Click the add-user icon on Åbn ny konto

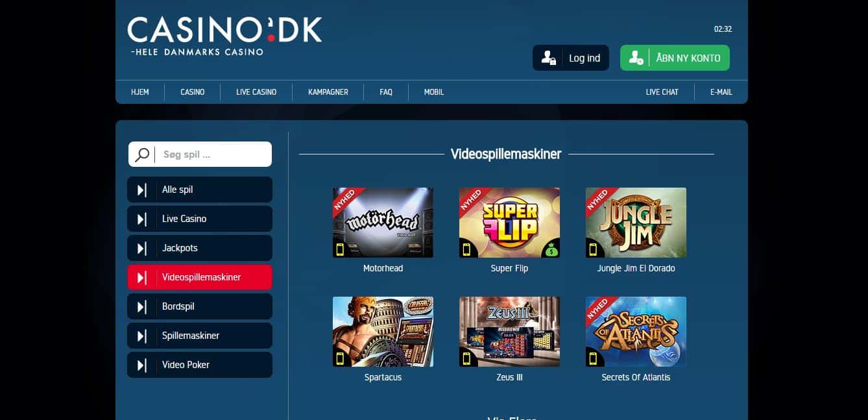[636, 58]
